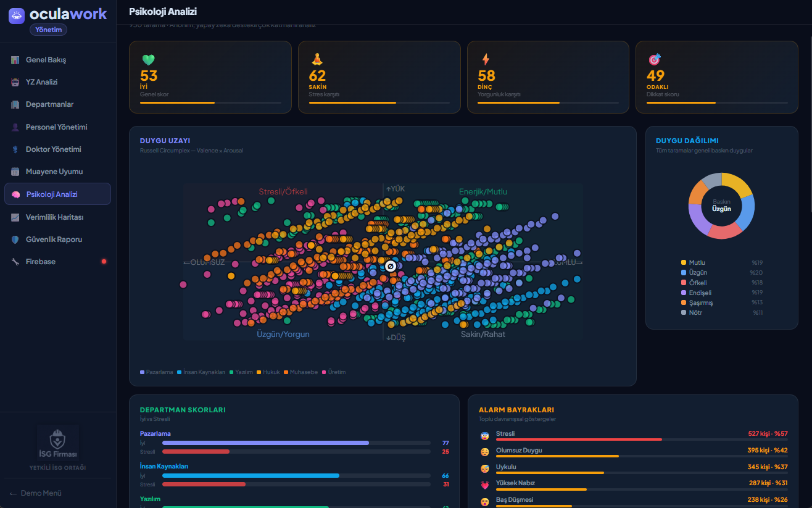The height and width of the screenshot is (508, 812).
Task: Click the Hukuk legend entry under the scatter chart
Action: click(x=268, y=372)
